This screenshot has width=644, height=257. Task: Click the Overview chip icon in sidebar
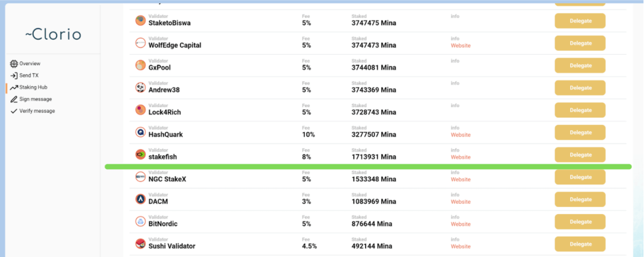(x=14, y=64)
